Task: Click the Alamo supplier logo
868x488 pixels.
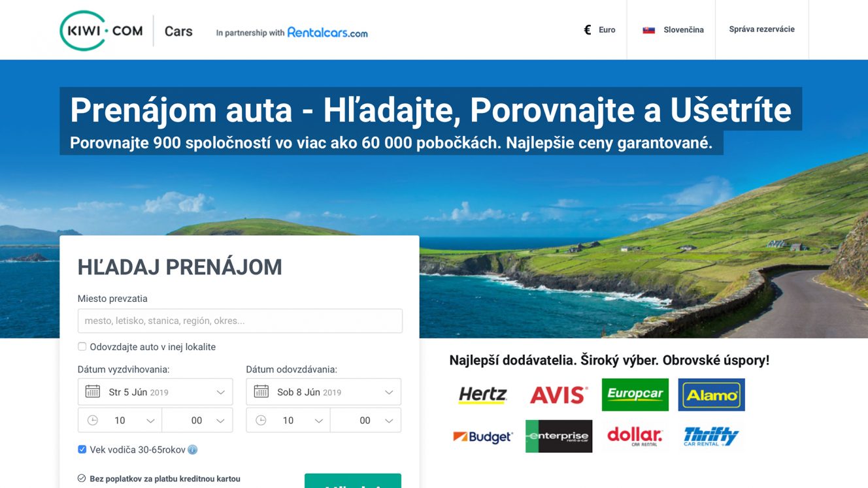Action: click(711, 395)
